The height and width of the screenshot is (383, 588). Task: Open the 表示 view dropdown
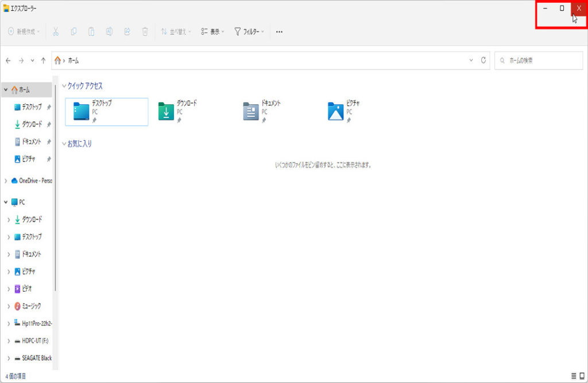pyautogui.click(x=212, y=32)
